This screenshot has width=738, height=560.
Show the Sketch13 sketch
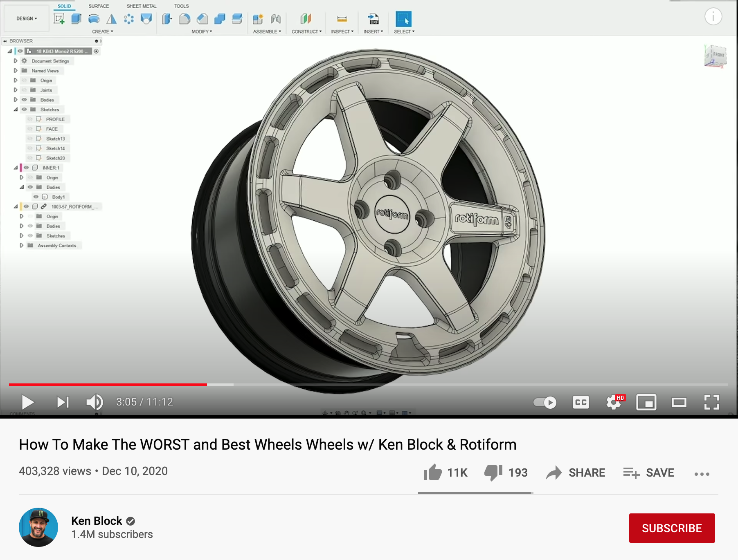pos(30,139)
